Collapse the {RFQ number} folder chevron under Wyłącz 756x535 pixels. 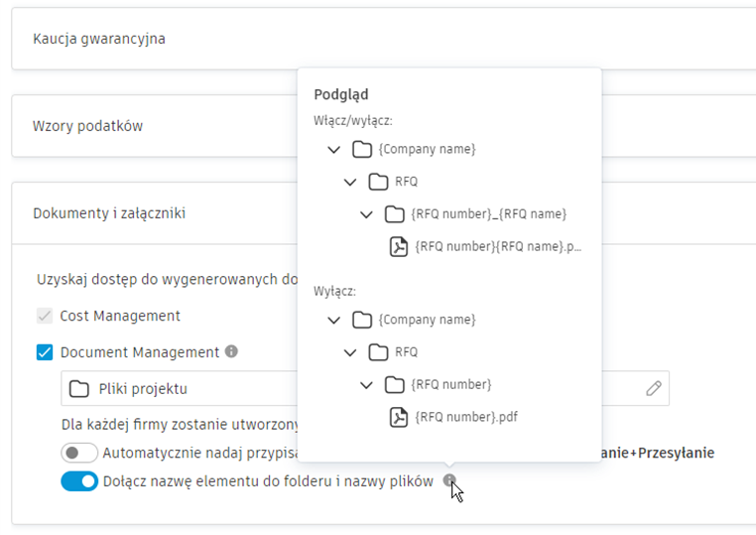(x=367, y=384)
